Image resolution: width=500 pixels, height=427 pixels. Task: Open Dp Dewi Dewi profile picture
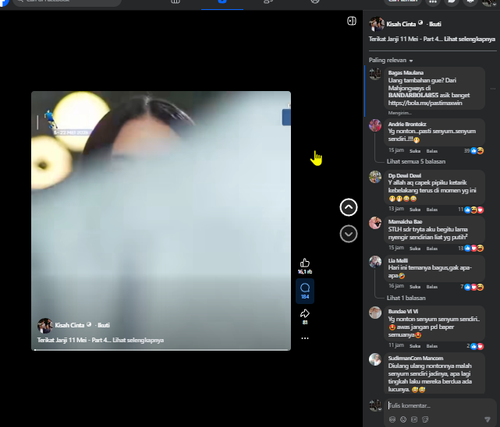pyautogui.click(x=375, y=177)
